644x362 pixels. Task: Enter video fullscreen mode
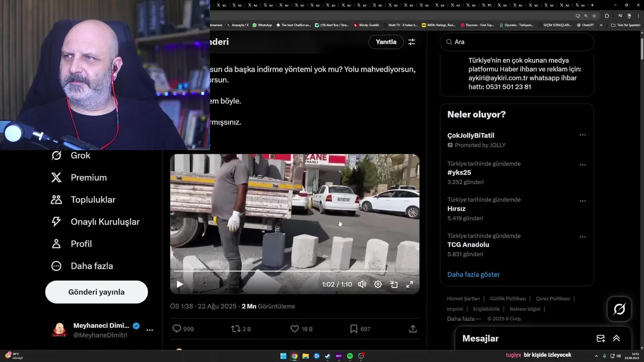click(410, 285)
